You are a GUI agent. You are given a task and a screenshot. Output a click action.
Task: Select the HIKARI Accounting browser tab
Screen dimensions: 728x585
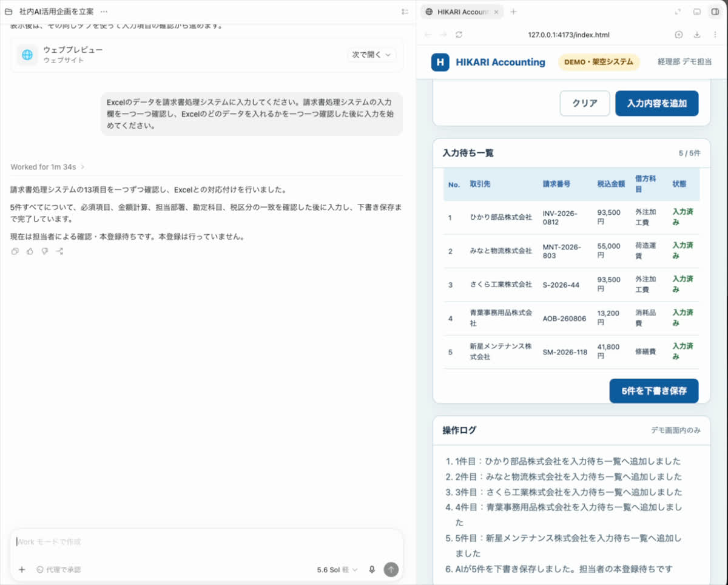pos(461,12)
